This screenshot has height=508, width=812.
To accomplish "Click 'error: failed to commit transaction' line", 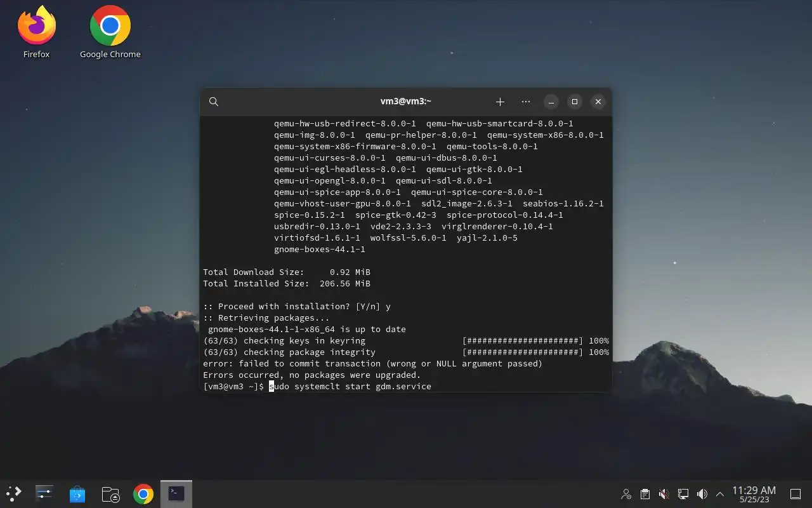I will 373,363.
